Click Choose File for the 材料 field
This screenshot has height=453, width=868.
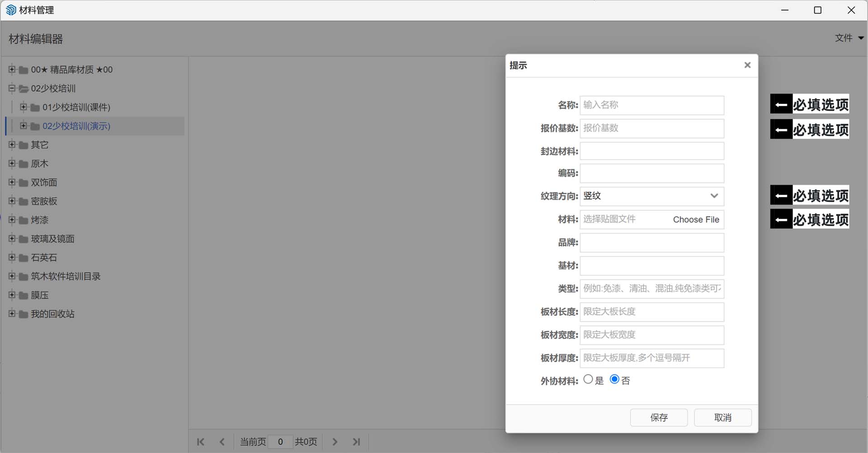coord(695,219)
